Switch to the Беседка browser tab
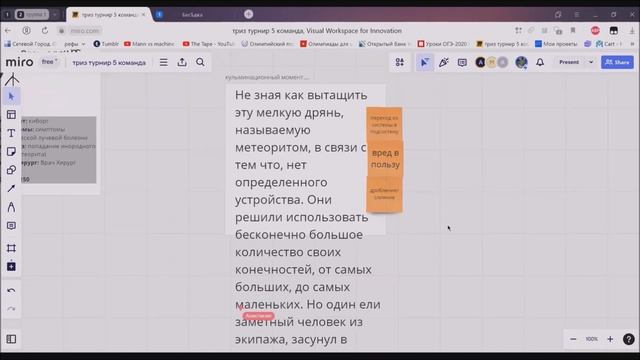The width and height of the screenshot is (640, 360). point(192,15)
